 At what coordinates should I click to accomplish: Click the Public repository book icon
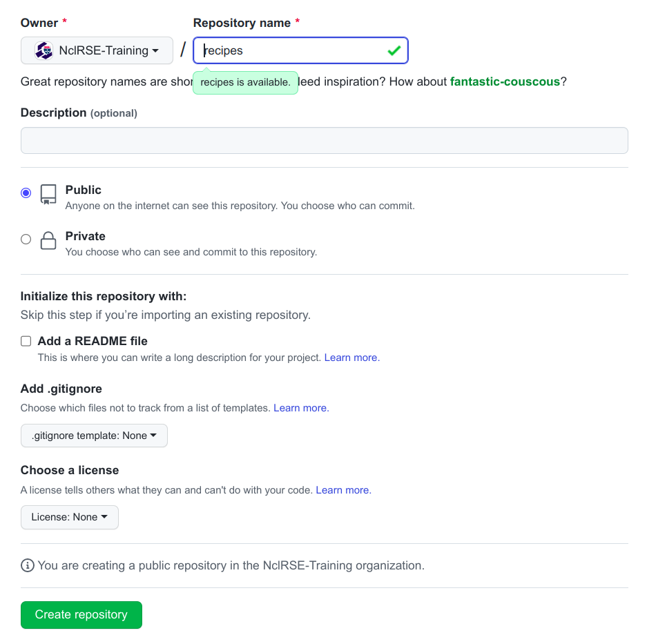(x=48, y=194)
